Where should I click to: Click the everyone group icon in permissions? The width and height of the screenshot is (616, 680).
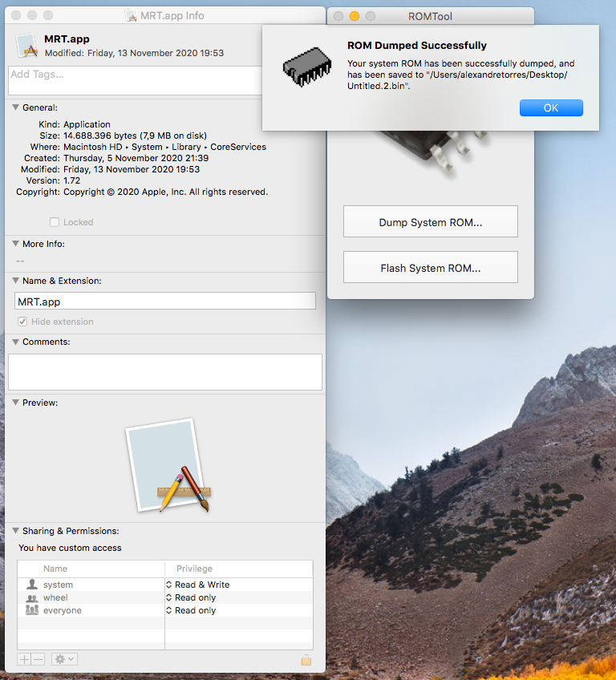(31, 610)
